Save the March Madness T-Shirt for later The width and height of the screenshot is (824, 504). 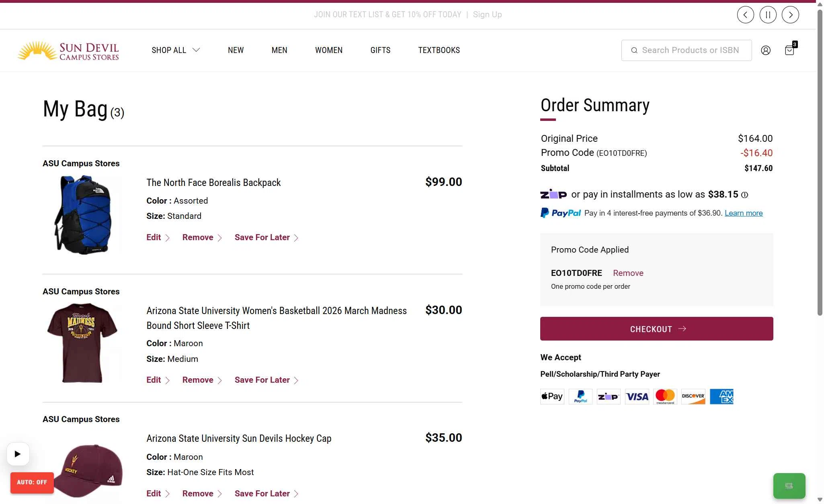(266, 380)
